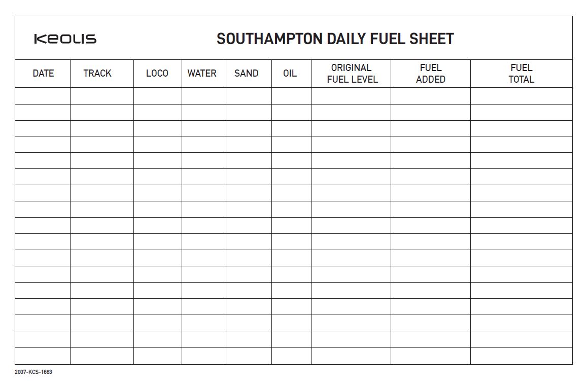
Task: Select the TRACK column header
Action: pos(97,74)
